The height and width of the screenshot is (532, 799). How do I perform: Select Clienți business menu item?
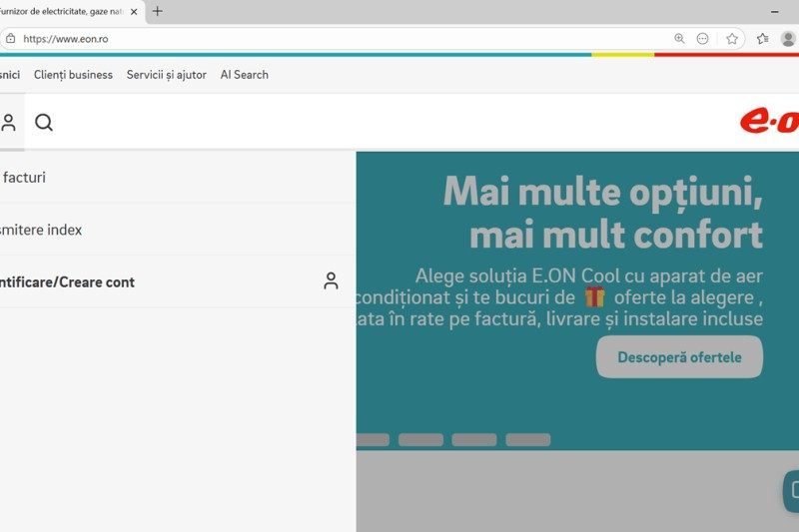(x=73, y=75)
